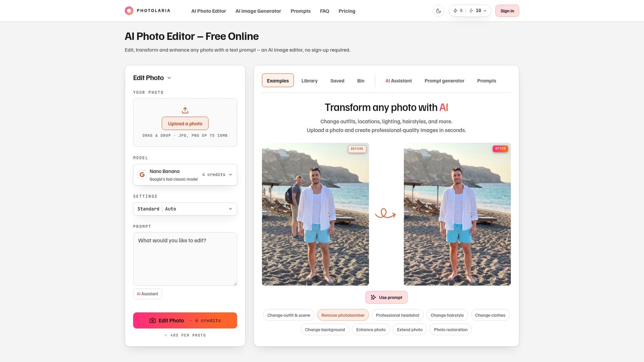Click camera icon on Edit Photo button

coord(152,320)
